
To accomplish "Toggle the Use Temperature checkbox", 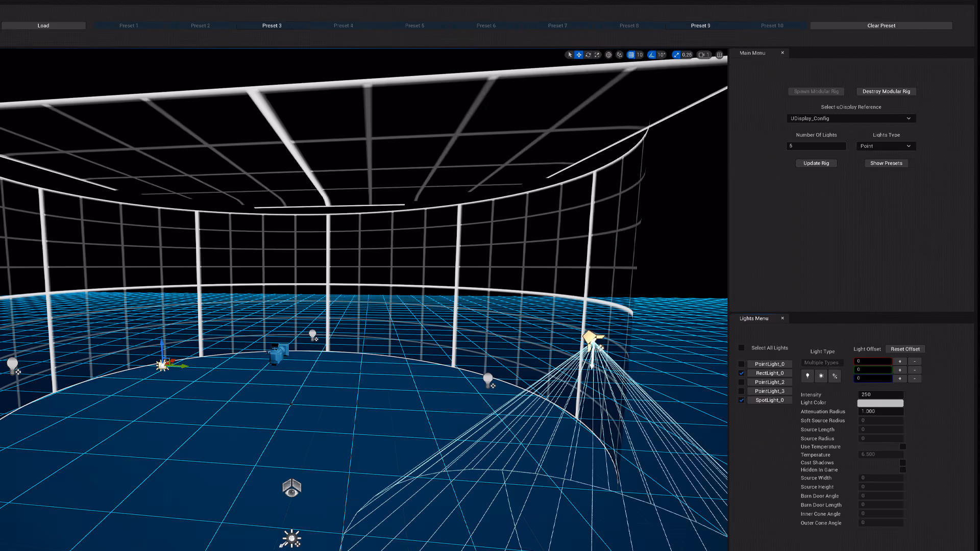I will click(902, 446).
